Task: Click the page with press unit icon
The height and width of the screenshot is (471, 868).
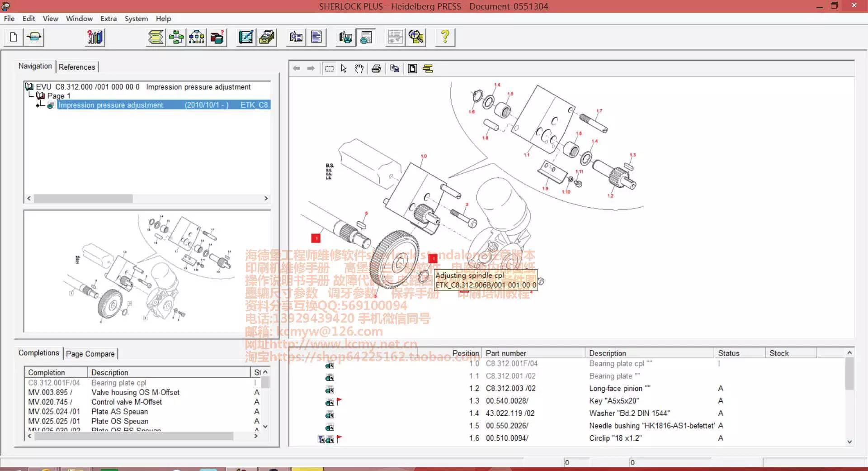Action: tap(366, 37)
